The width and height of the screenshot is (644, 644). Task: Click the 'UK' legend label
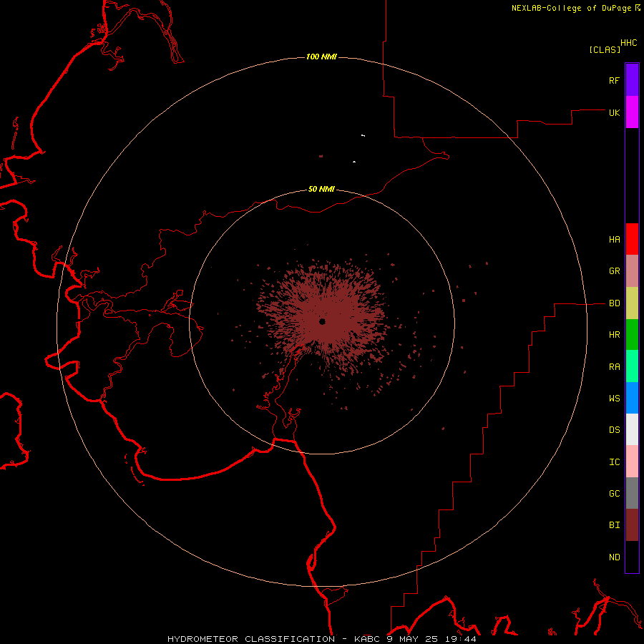tap(614, 112)
